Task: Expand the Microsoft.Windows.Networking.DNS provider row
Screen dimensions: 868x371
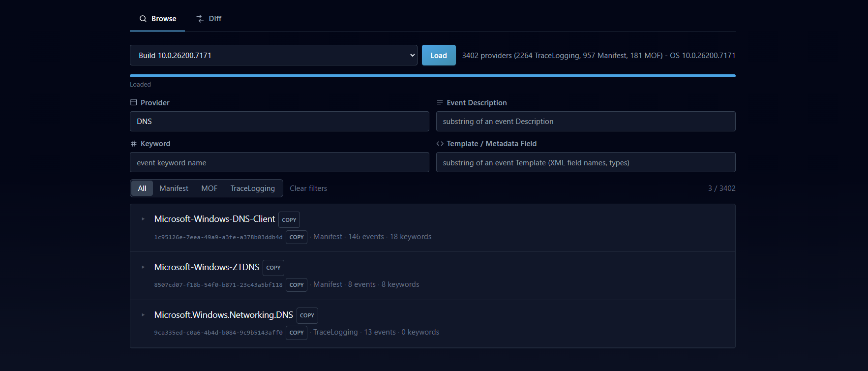Action: 143,315
